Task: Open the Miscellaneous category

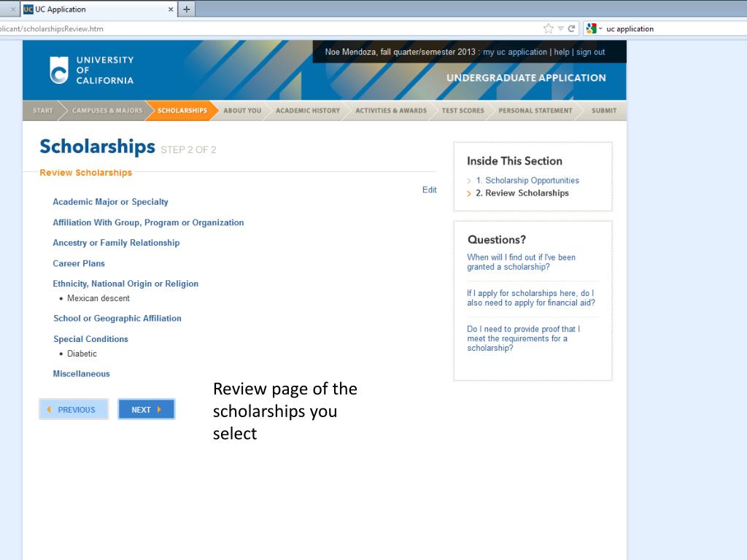Action: pyautogui.click(x=81, y=374)
